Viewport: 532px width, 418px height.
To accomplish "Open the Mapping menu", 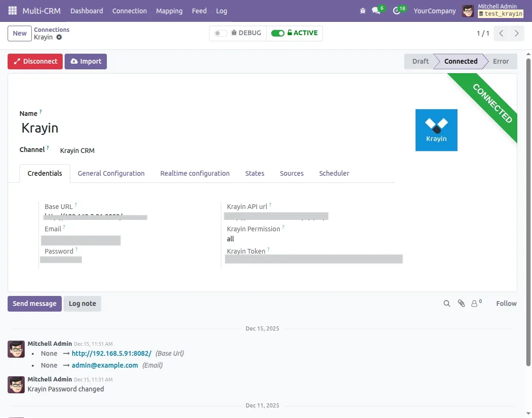I will [x=169, y=11].
